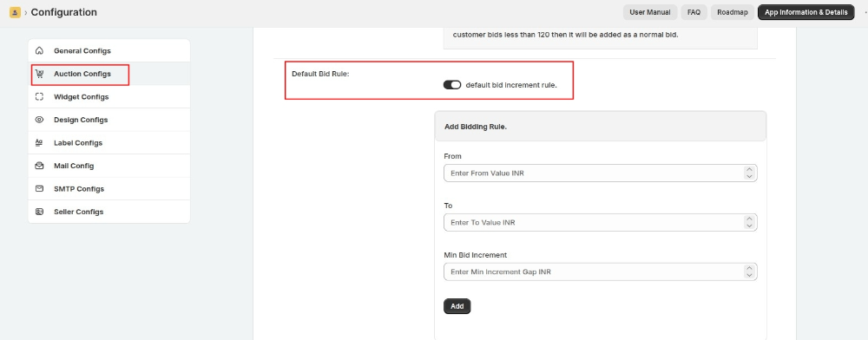Open SMTP Configs settings

coord(109,188)
